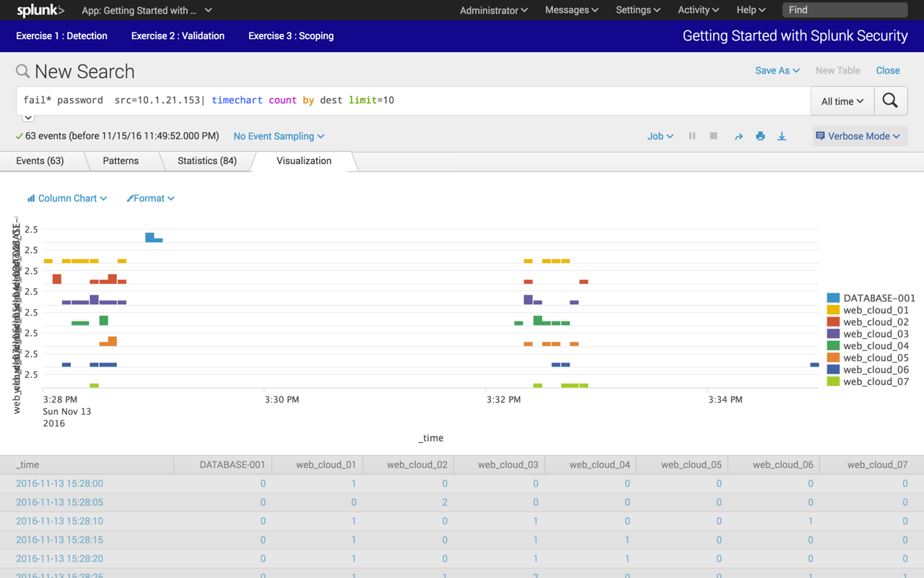Run search with magnifier button
This screenshot has width=924, height=578.
(890, 101)
